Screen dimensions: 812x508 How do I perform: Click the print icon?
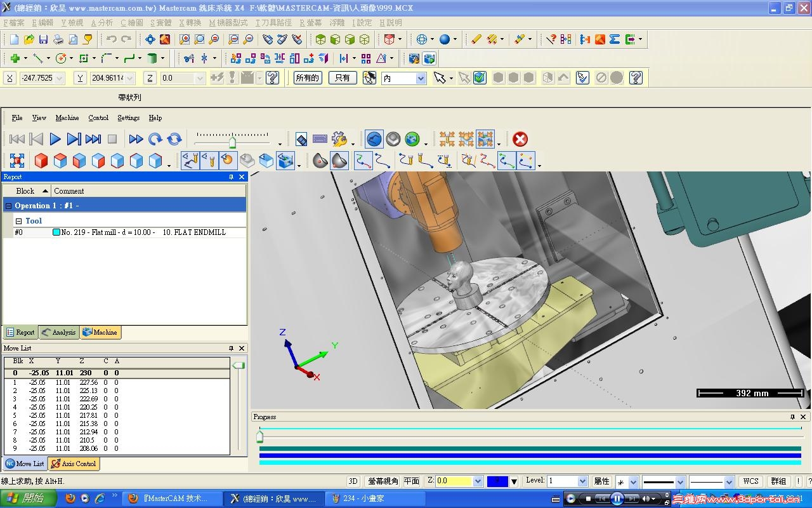(58, 39)
